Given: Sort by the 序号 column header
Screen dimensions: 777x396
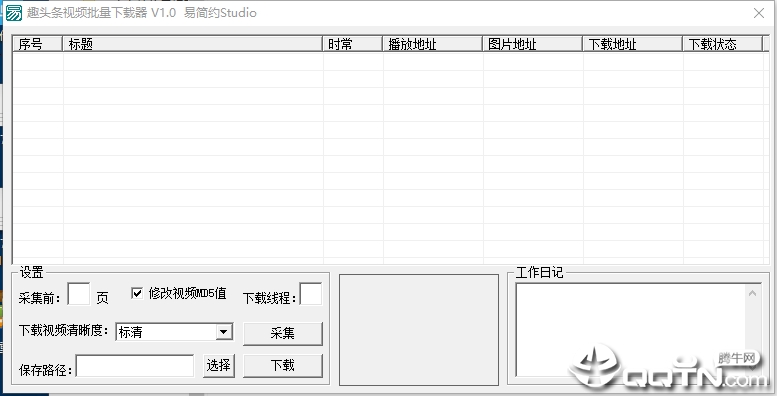Looking at the screenshot, I should pyautogui.click(x=37, y=44).
